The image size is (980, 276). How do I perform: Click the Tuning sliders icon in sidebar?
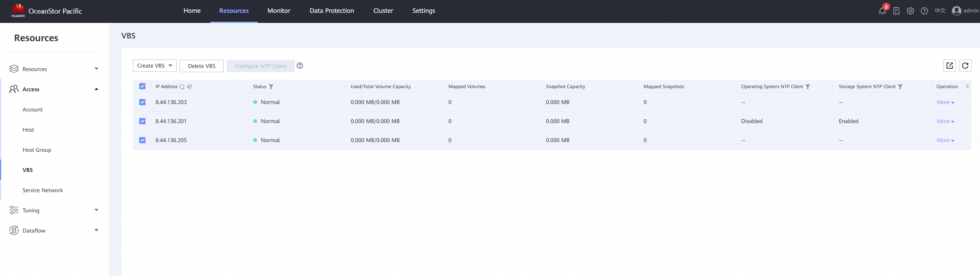pyautogui.click(x=14, y=210)
